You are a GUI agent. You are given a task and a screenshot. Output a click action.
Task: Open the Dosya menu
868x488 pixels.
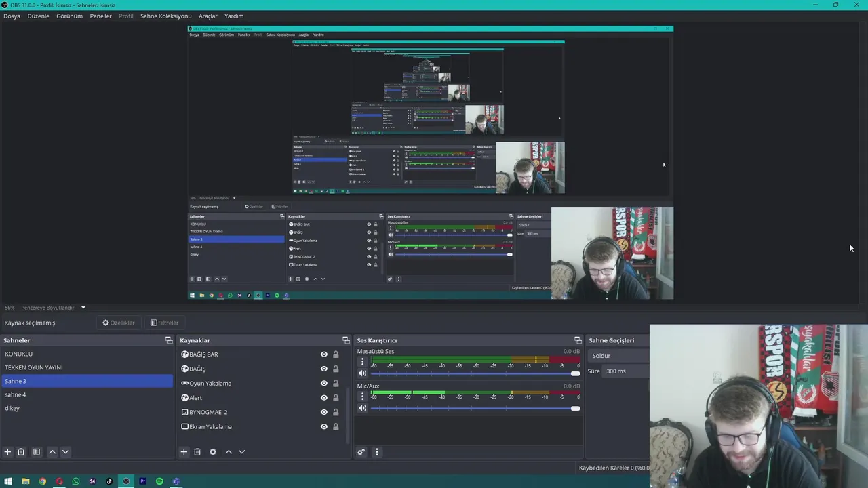(x=12, y=16)
